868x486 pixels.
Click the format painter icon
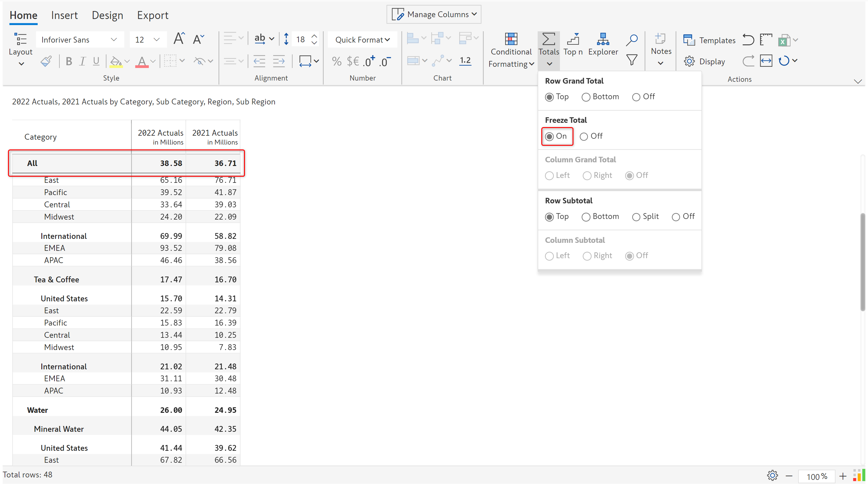(46, 61)
